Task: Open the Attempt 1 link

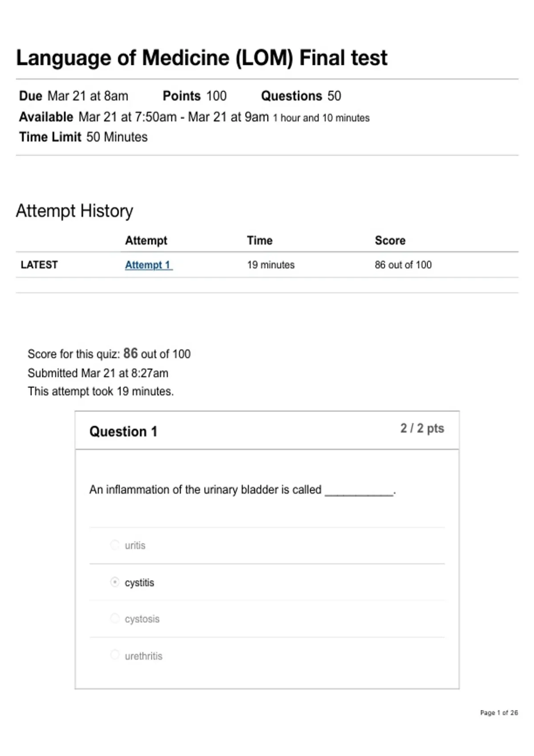Action: pos(149,265)
